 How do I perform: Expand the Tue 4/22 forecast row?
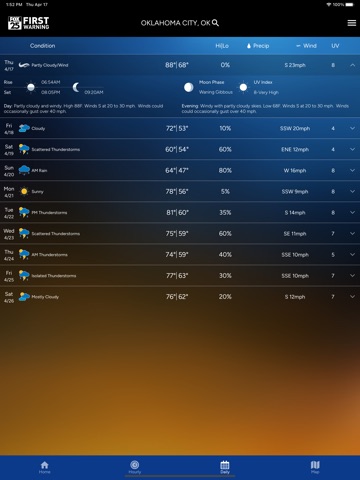point(352,212)
